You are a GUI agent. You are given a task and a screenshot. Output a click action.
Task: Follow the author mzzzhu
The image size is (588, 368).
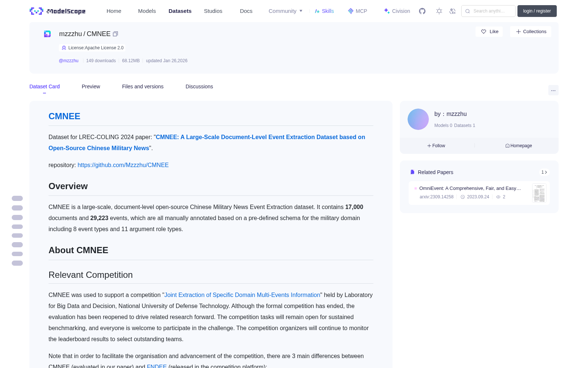(436, 146)
